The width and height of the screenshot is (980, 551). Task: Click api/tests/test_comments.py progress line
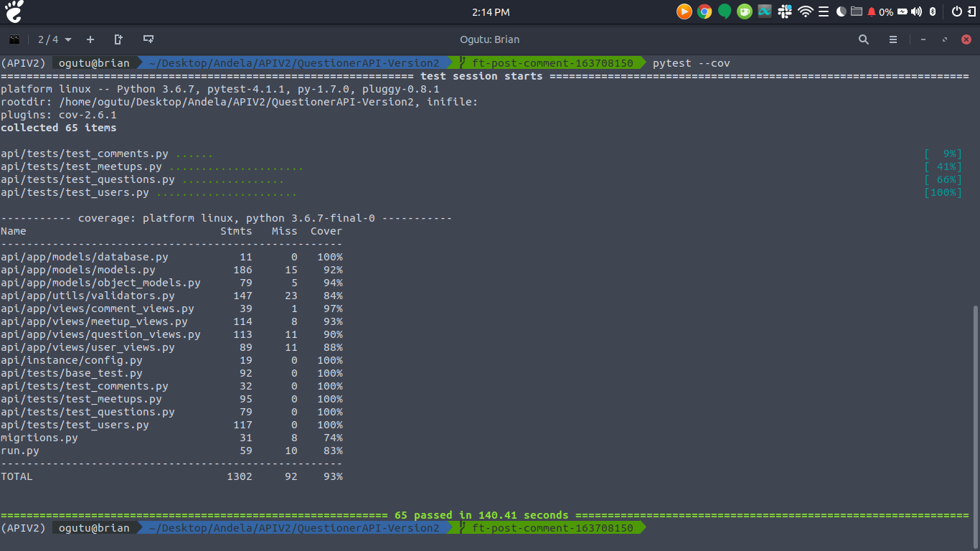pos(107,154)
